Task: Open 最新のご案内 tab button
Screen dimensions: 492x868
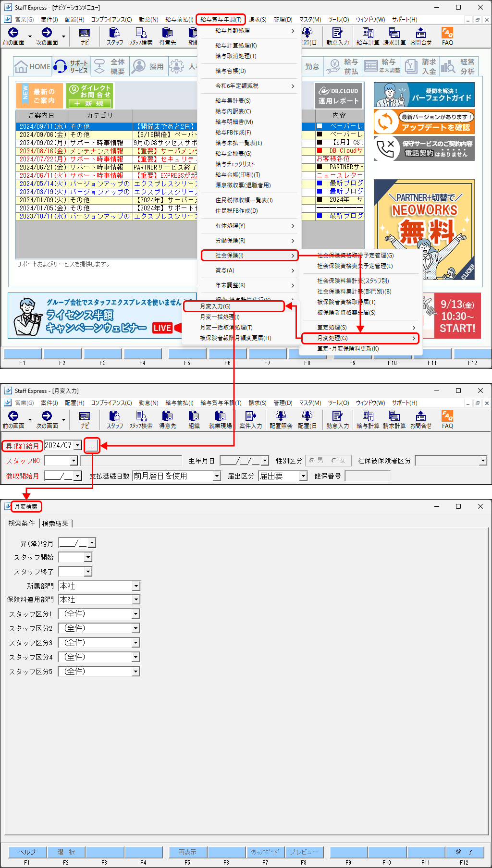Action: click(x=40, y=95)
